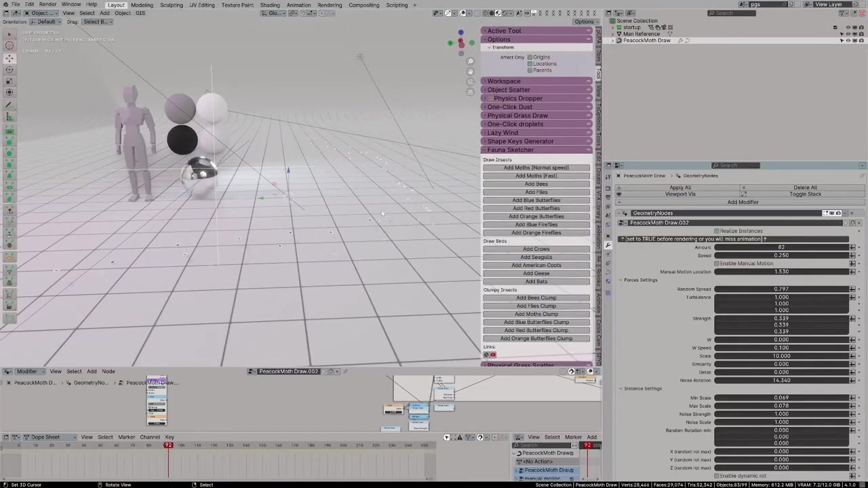868x488 pixels.
Task: Hide Man Reference in viewport (eye)
Action: [848, 34]
